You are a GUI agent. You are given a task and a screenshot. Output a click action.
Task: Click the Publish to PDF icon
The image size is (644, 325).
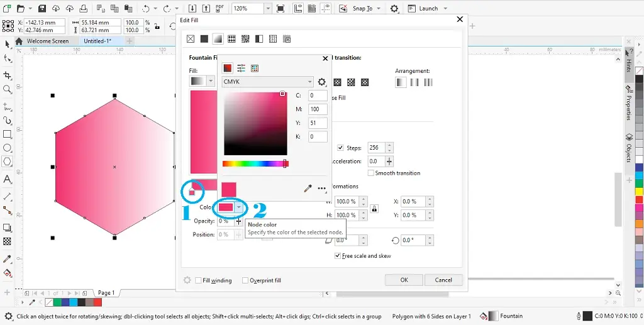[x=219, y=8]
